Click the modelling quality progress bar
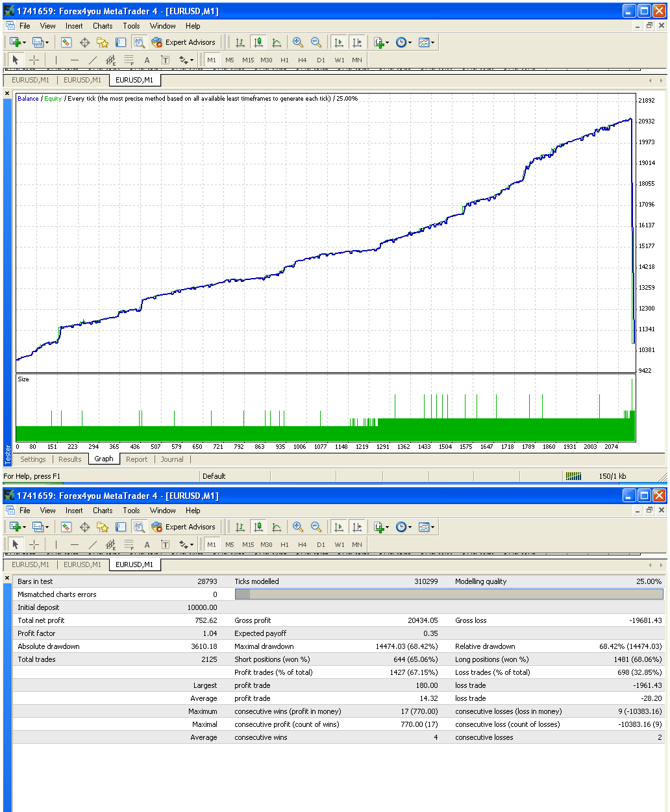 coord(449,594)
